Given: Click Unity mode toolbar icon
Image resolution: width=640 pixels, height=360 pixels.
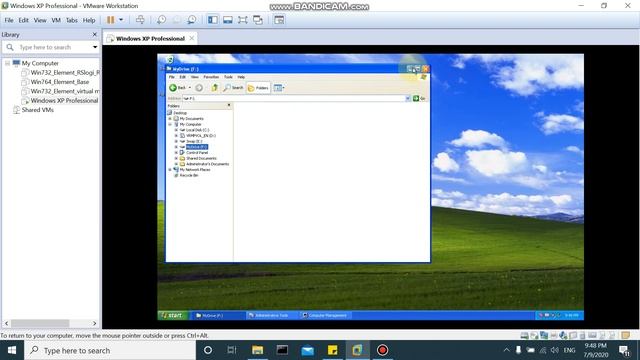Looking at the screenshot, I should (x=258, y=20).
